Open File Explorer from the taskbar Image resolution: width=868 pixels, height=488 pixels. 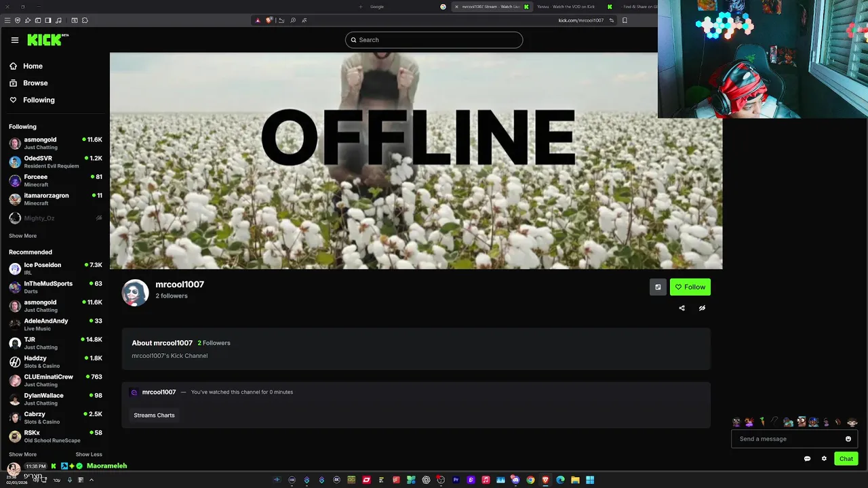pos(575,480)
